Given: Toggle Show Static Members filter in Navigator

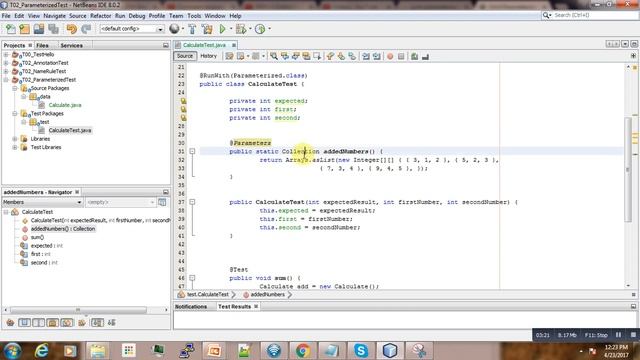Looking at the screenshot, I should pyautogui.click(x=38, y=322).
